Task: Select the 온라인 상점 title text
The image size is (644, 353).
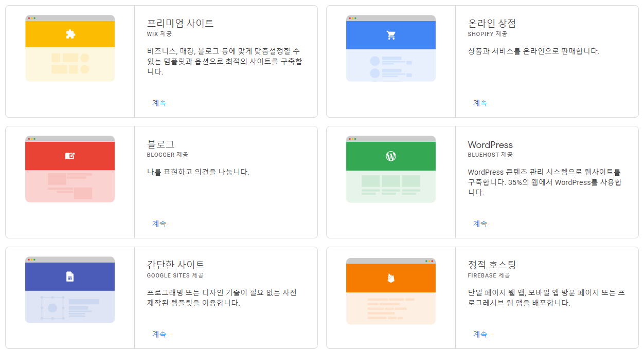Action: coord(492,23)
